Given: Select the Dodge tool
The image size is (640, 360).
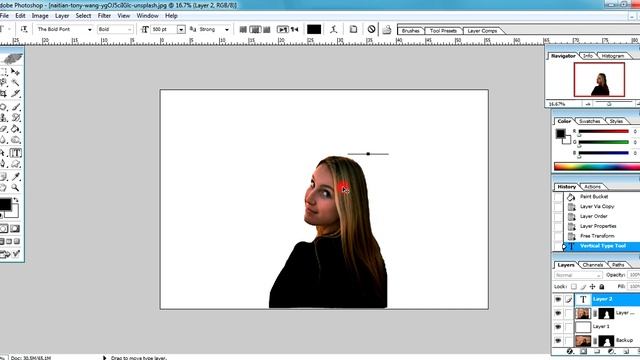Looking at the screenshot, I should pos(15,140).
